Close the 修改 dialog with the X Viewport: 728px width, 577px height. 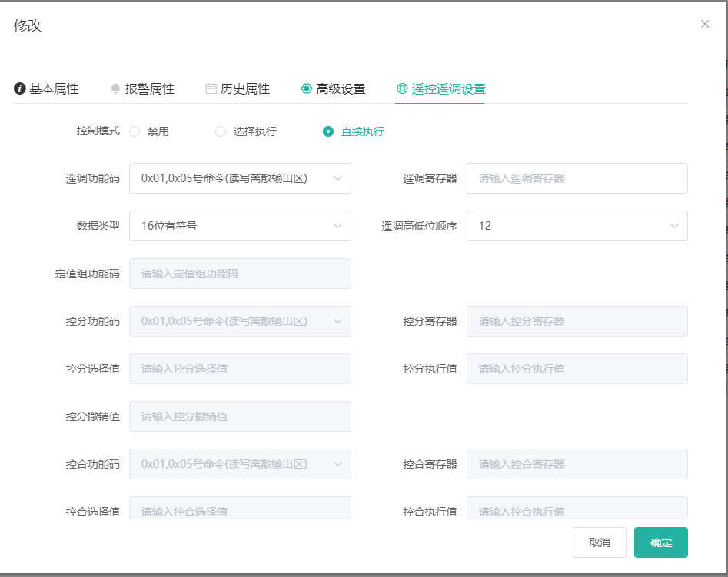[x=705, y=24]
